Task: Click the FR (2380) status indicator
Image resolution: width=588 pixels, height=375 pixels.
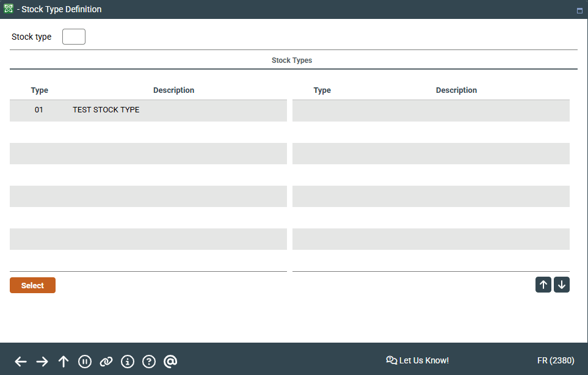Action: tap(555, 360)
